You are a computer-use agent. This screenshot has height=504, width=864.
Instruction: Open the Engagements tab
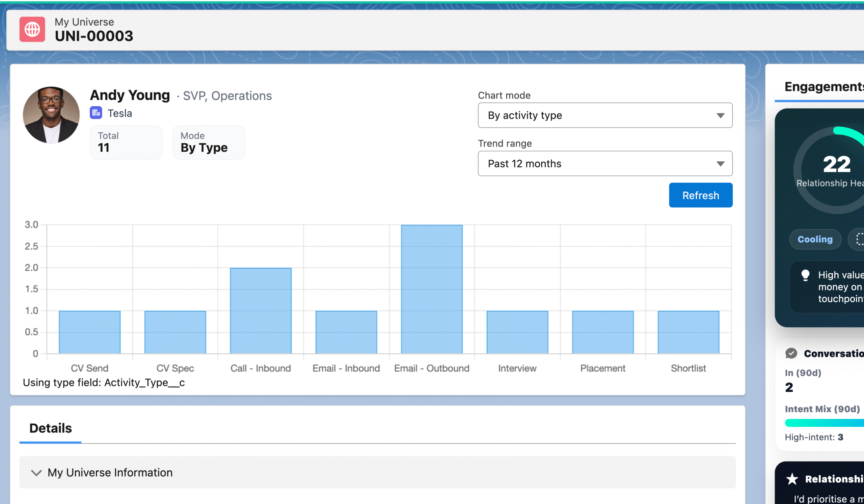[x=823, y=87]
